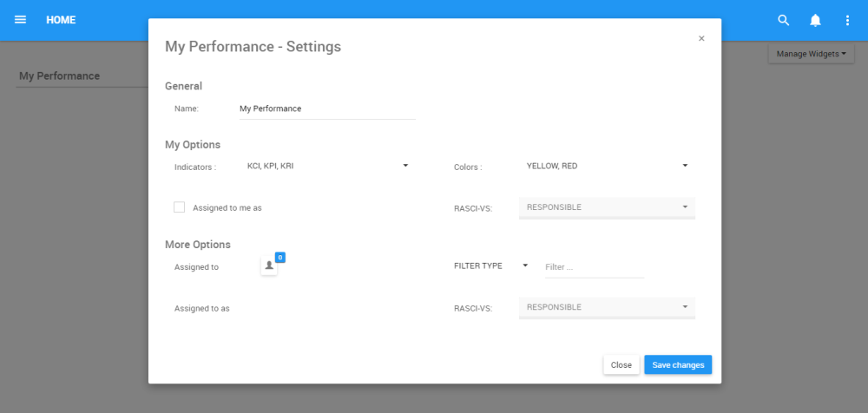Click the Filter text field

pyautogui.click(x=594, y=267)
